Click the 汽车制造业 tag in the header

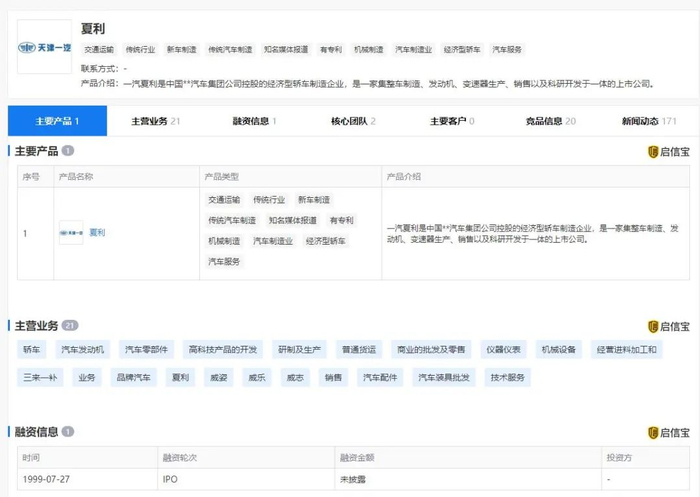coord(413,50)
